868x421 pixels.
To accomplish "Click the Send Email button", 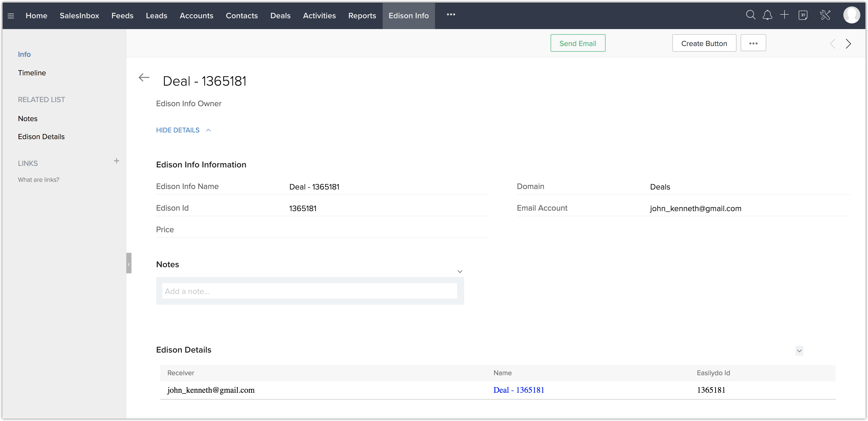I will 578,43.
